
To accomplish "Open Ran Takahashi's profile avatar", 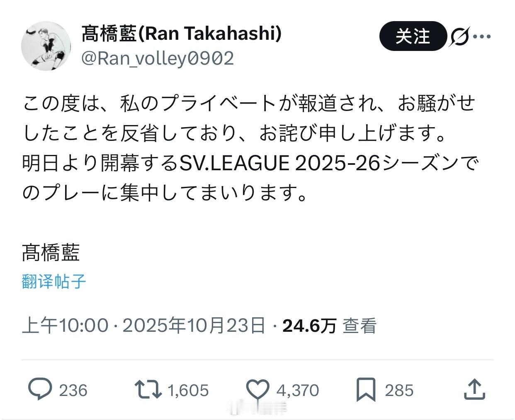I will (46, 46).
